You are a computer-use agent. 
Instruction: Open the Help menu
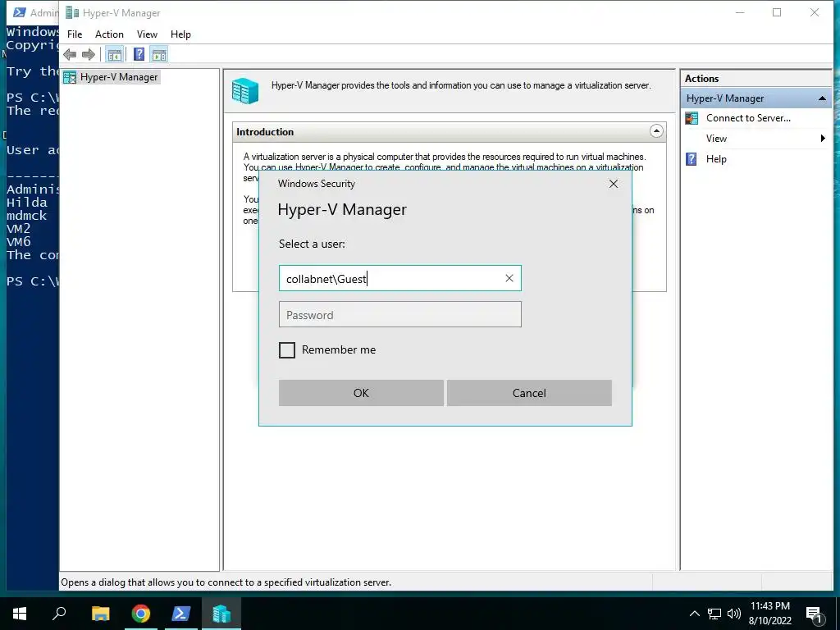click(x=180, y=34)
